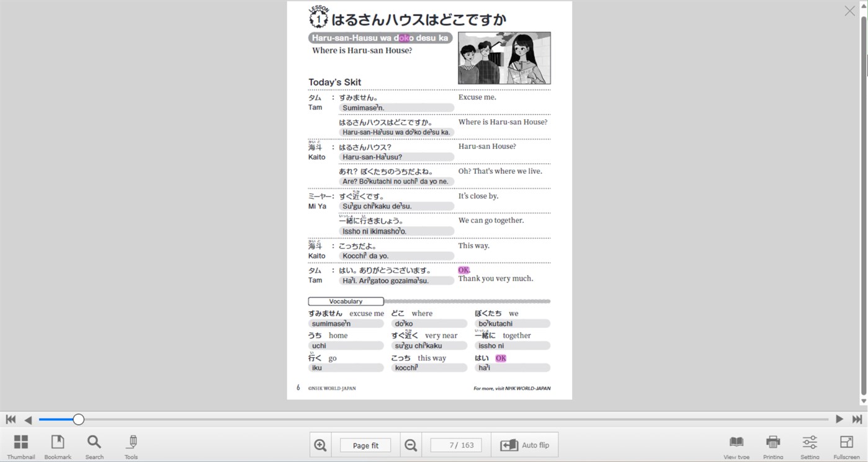Click the copyright text '©NHK WORLD-JAPAN'
This screenshot has width=868, height=462.
coord(332,388)
